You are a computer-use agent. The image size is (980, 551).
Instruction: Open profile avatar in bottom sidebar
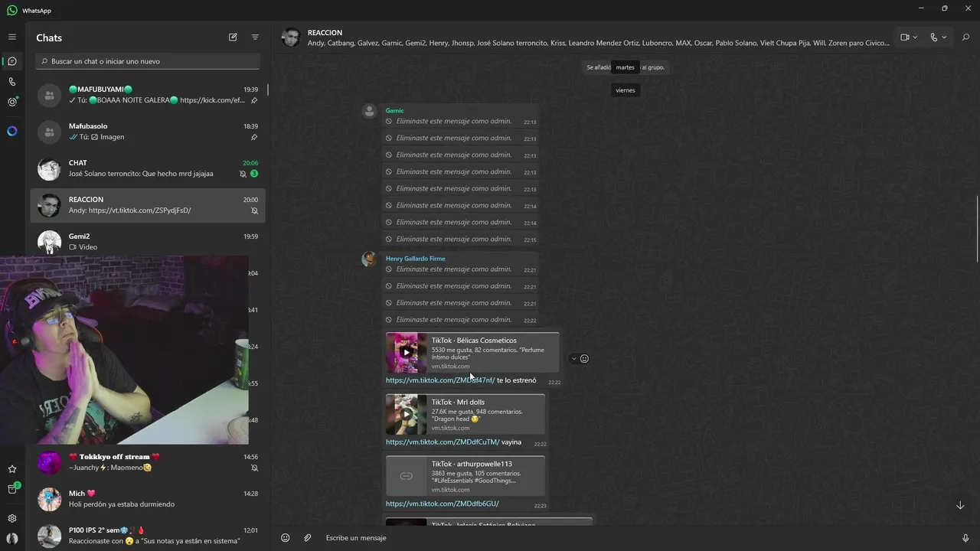[11, 538]
